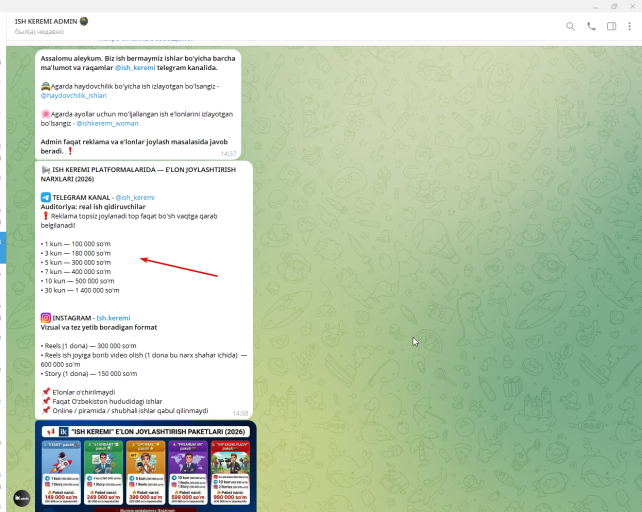This screenshot has width=642, height=512.
Task: Toggle the right info side panel
Action: coord(611,27)
